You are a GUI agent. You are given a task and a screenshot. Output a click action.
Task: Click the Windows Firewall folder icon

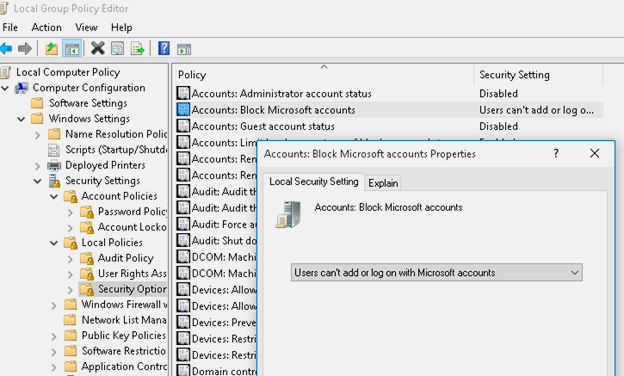(70, 305)
